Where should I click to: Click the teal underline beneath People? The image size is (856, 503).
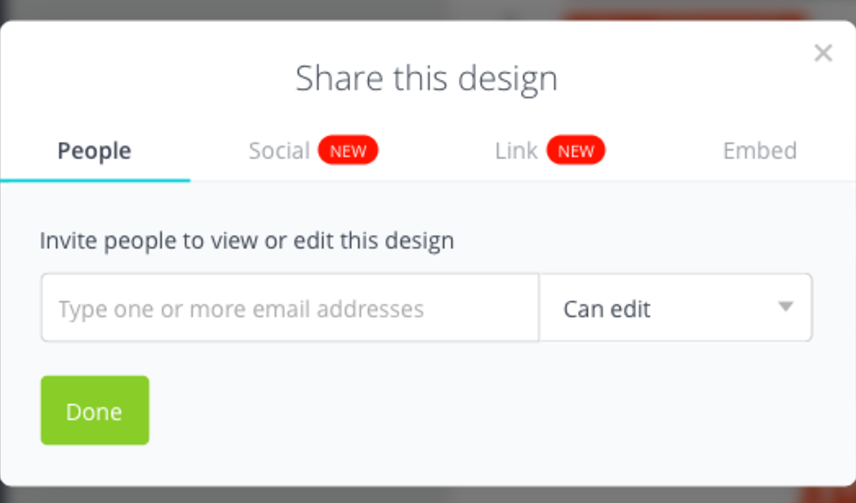[x=95, y=180]
